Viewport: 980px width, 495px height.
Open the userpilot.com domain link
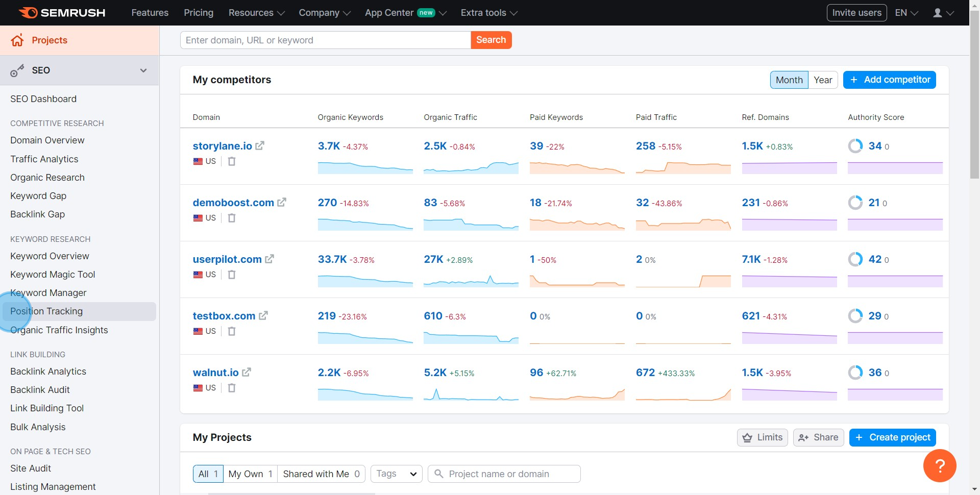227,259
